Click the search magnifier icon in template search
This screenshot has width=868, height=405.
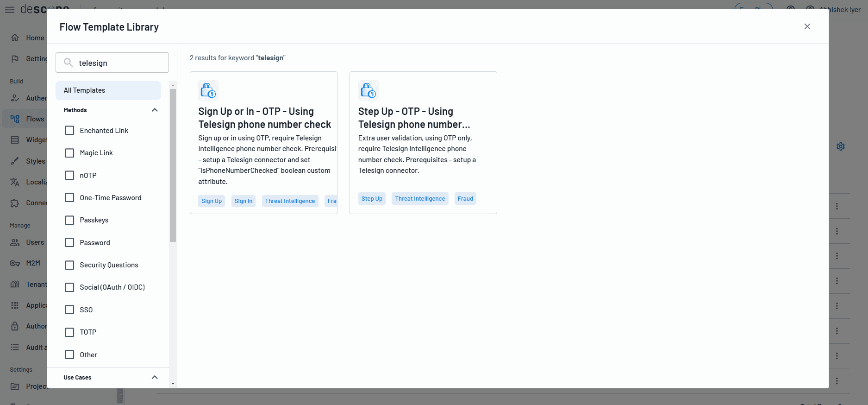[68, 63]
